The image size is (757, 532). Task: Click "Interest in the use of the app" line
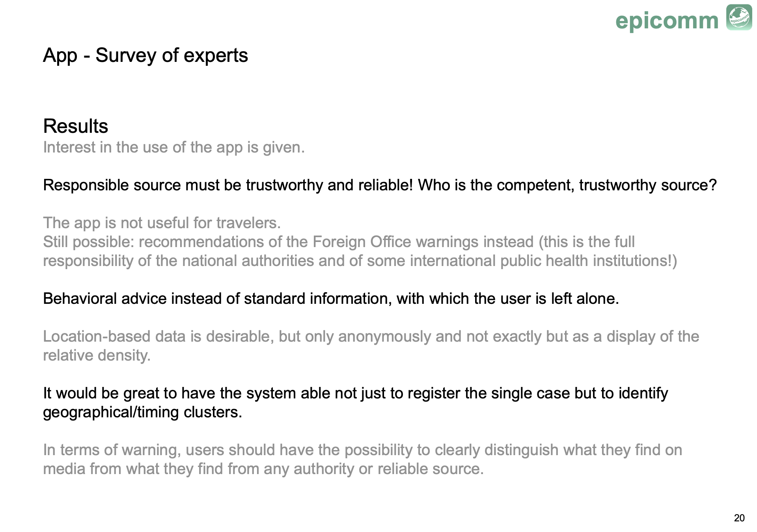click(173, 147)
